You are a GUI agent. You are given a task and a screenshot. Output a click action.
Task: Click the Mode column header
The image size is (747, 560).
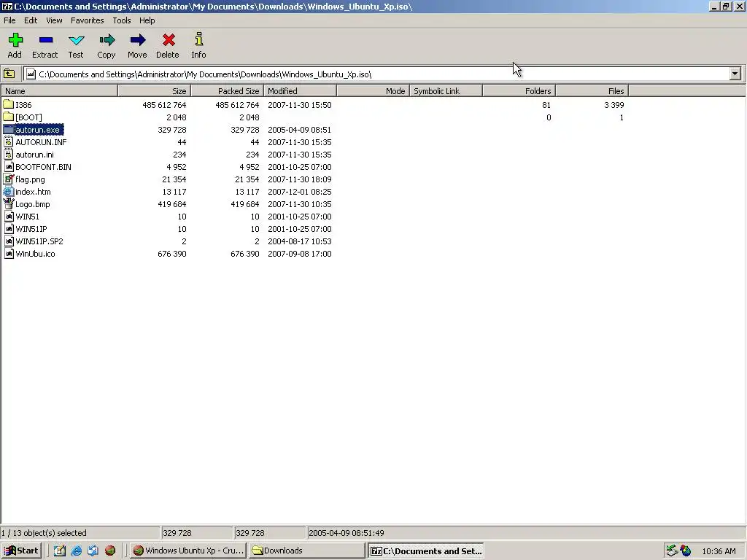[373, 91]
